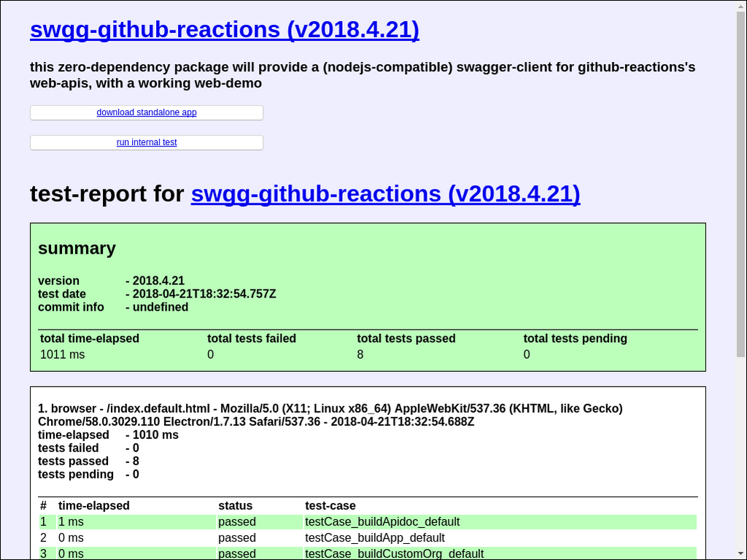
Task: Select the value 0 under total tests failed
Action: pos(211,354)
